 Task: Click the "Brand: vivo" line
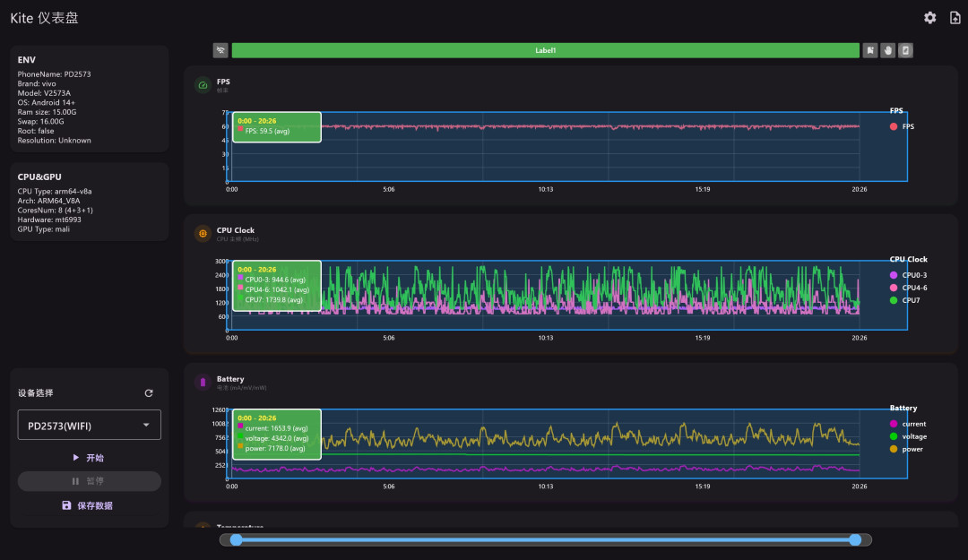pyautogui.click(x=37, y=84)
